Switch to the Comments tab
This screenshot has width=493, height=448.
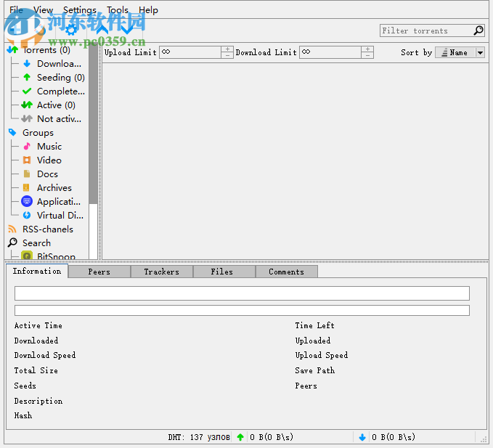click(286, 272)
